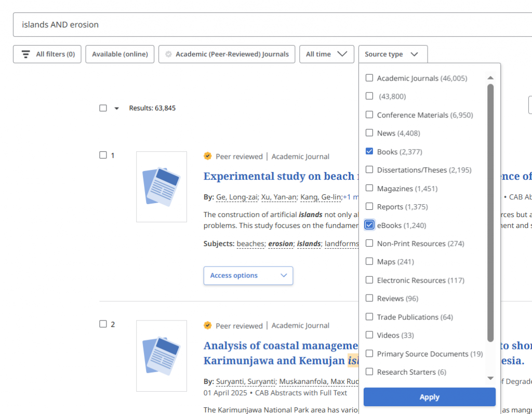Click checkmark icon in Academic Peer-Reviewed Journals filter
Image resolution: width=532 pixels, height=414 pixels.
(168, 54)
